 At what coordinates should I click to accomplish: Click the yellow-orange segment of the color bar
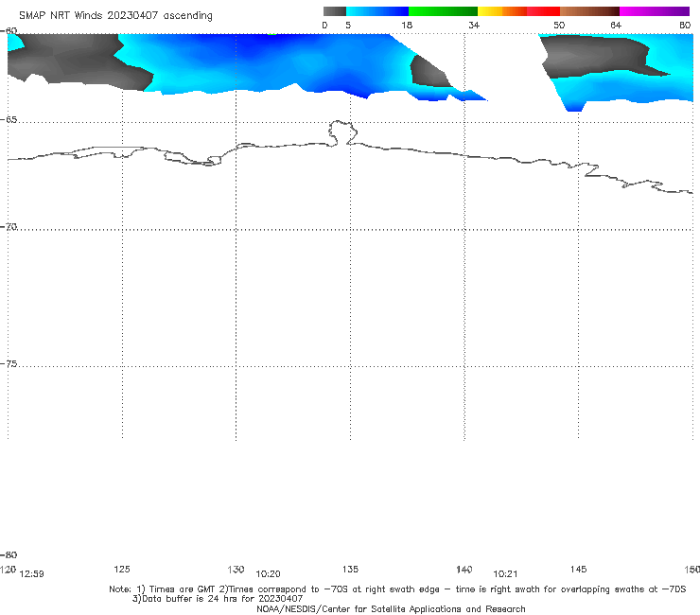point(502,11)
